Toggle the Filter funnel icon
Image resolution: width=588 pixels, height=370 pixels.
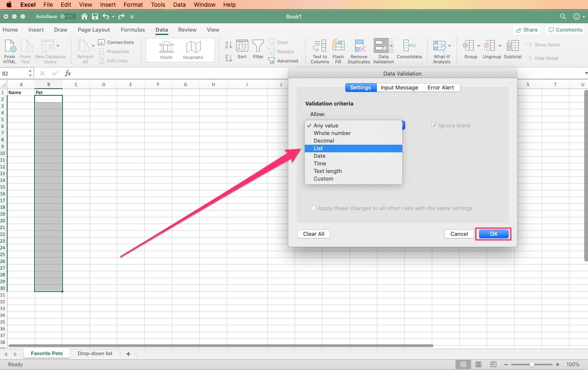click(258, 46)
